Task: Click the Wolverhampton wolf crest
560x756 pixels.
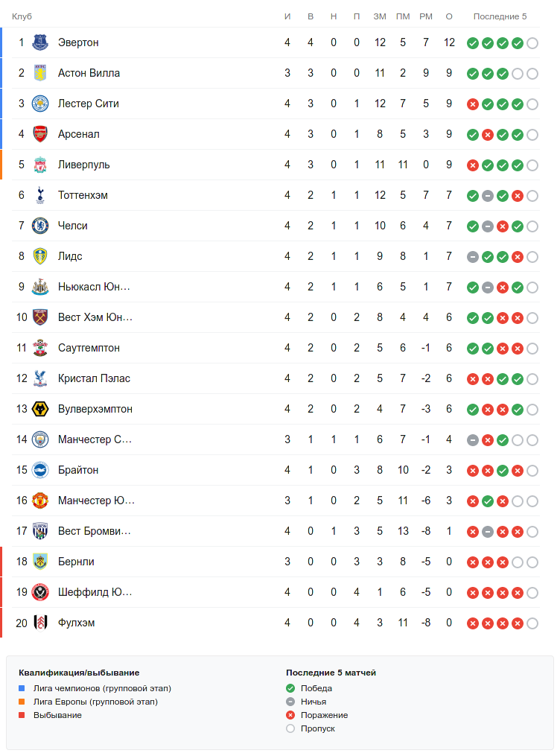Action: (x=40, y=409)
